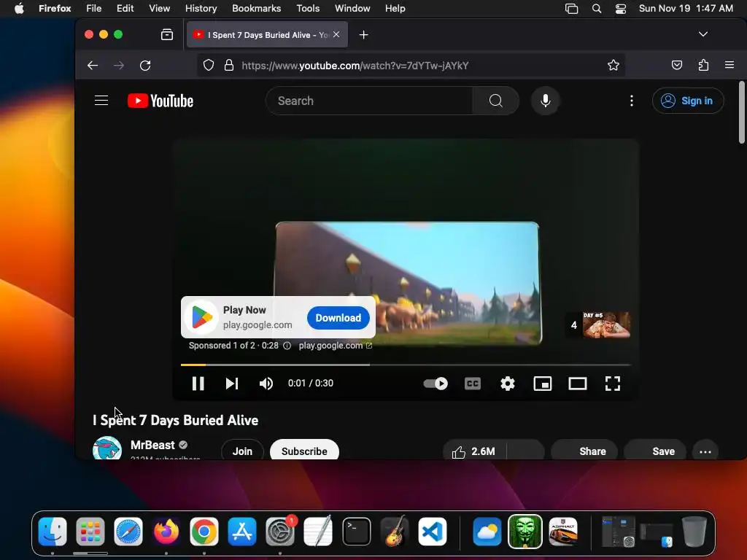This screenshot has height=560, width=747.
Task: Bookmark this page with the star
Action: pyautogui.click(x=613, y=65)
